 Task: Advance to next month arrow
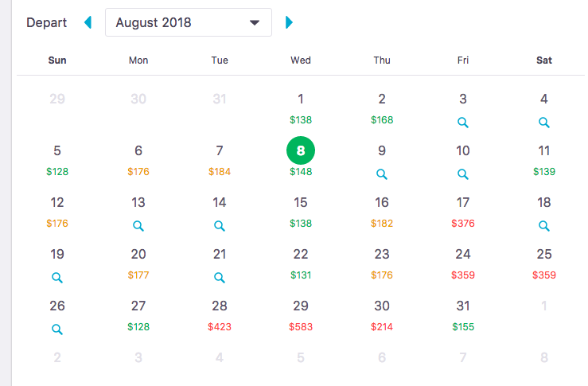289,22
